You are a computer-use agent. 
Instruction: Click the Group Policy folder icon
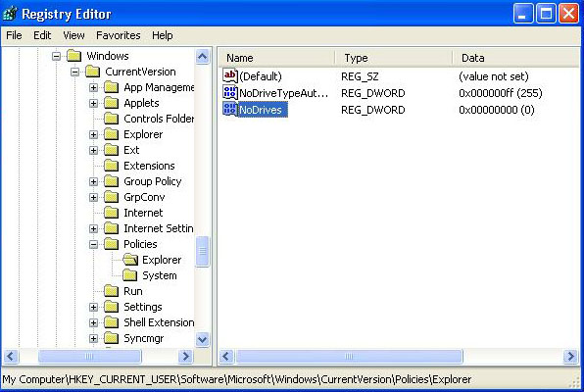(x=111, y=181)
